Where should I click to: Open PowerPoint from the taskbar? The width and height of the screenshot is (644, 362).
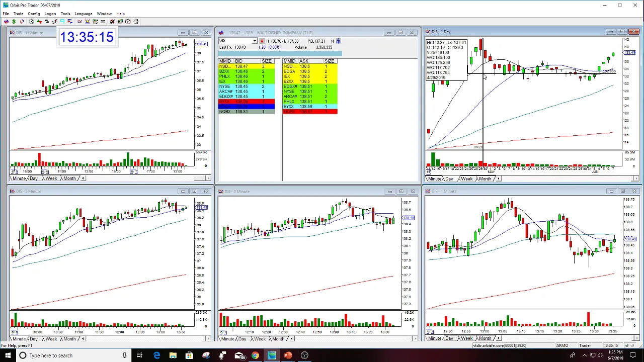click(x=288, y=355)
